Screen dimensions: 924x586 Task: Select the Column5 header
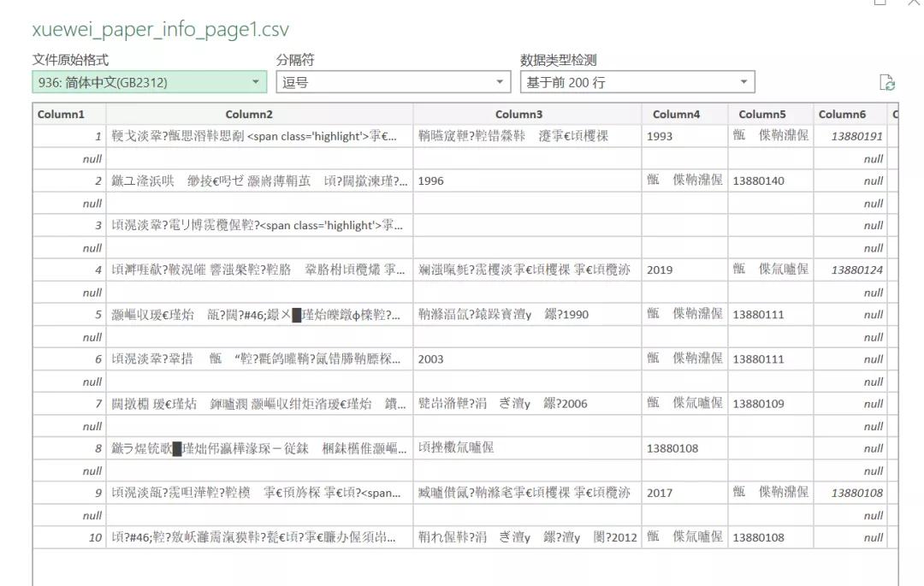tap(761, 113)
